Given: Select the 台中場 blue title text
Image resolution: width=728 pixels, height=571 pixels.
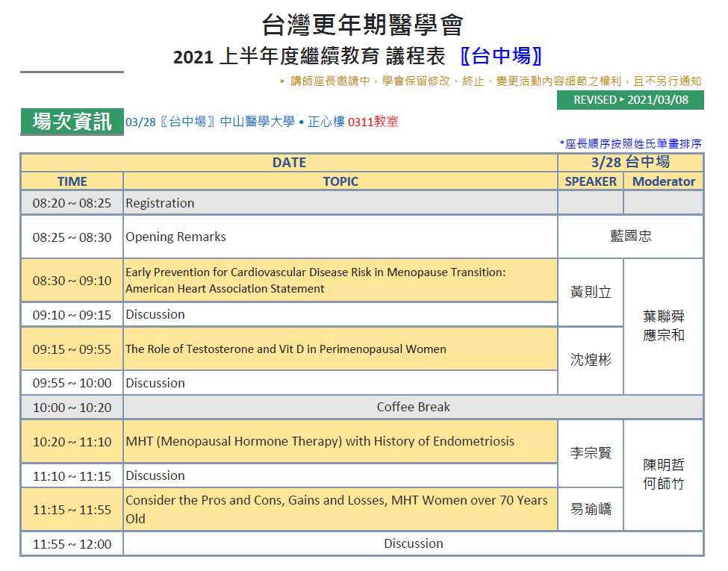Looking at the screenshot, I should (500, 57).
